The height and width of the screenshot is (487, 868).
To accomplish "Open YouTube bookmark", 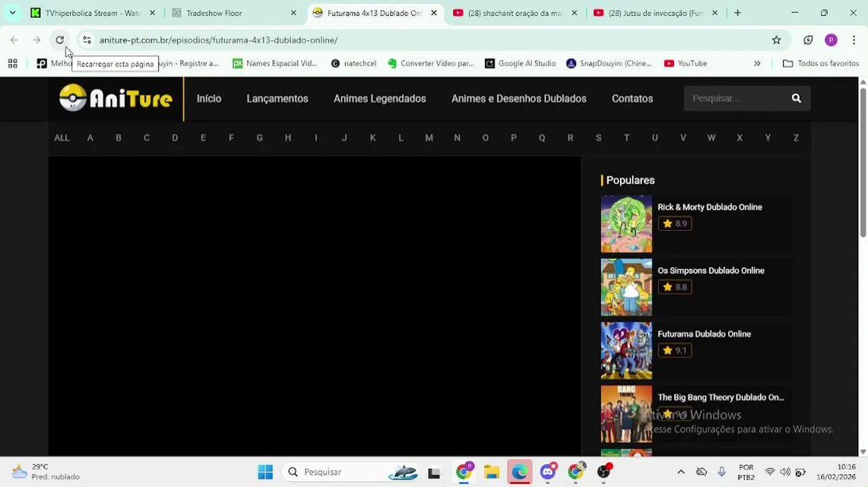I will pyautogui.click(x=685, y=64).
